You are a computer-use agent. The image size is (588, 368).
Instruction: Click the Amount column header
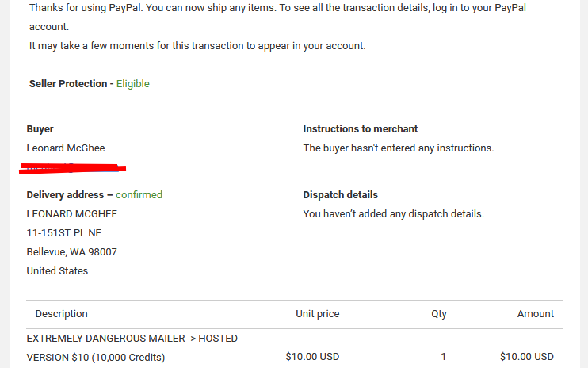[536, 313]
